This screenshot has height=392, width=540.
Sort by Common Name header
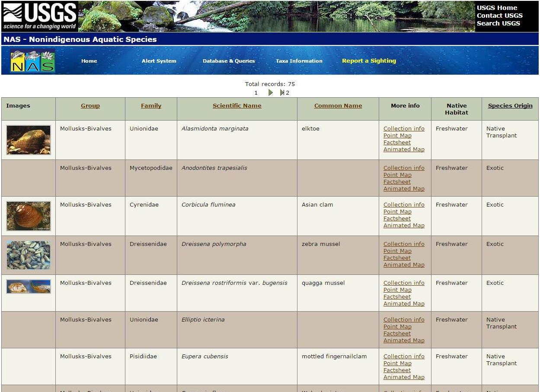338,105
